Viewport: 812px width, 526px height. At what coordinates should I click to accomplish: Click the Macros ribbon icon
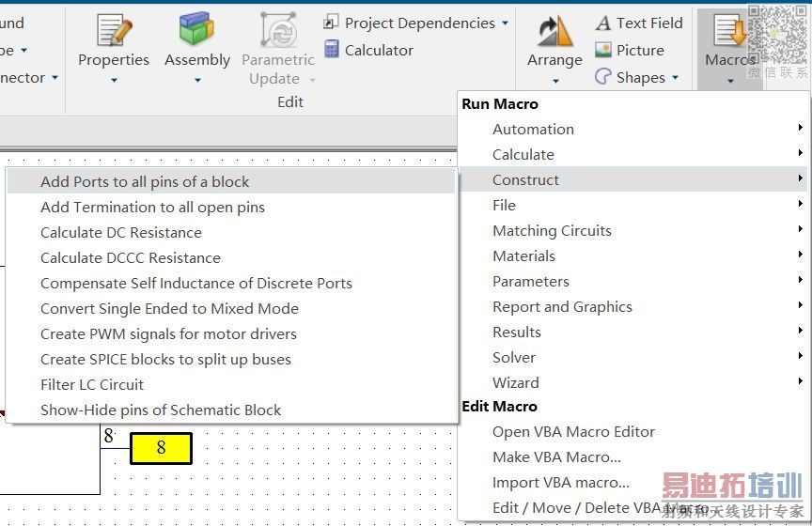(x=730, y=31)
